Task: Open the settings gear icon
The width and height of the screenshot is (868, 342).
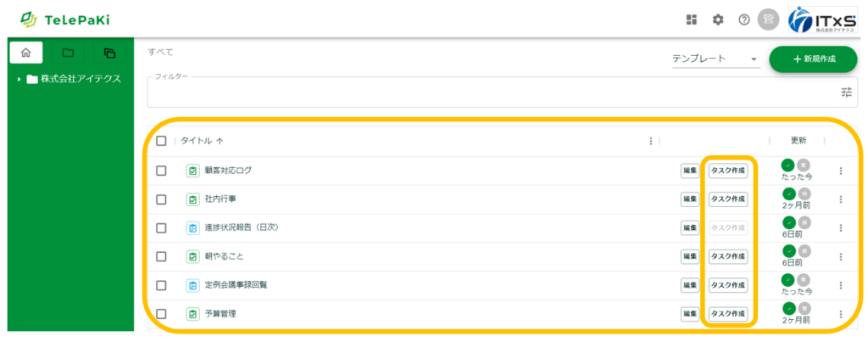Action: tap(718, 20)
